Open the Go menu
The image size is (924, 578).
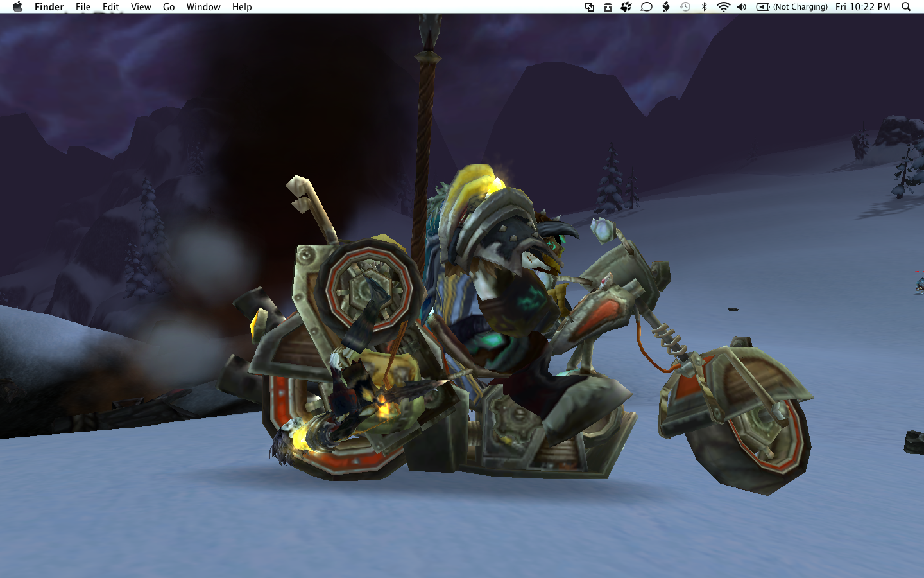169,7
